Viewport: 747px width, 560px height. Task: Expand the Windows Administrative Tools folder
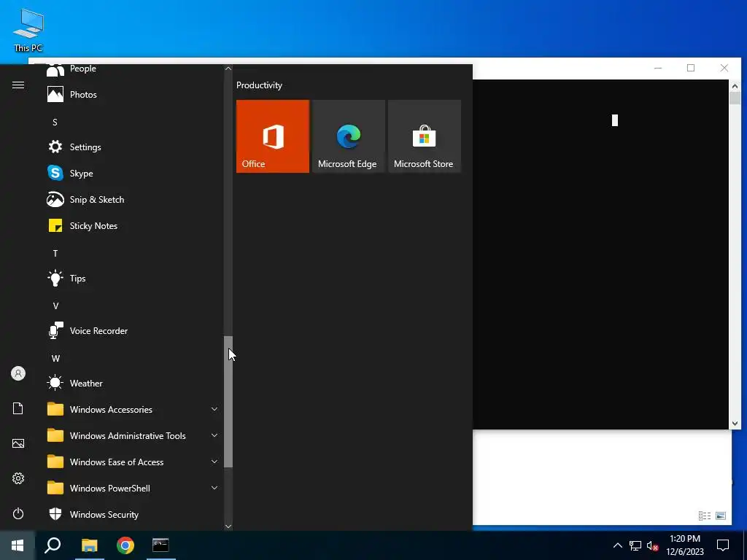131,435
